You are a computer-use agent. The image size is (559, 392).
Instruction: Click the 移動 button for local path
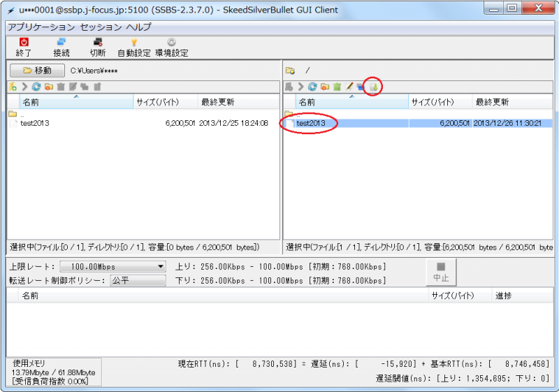36,71
